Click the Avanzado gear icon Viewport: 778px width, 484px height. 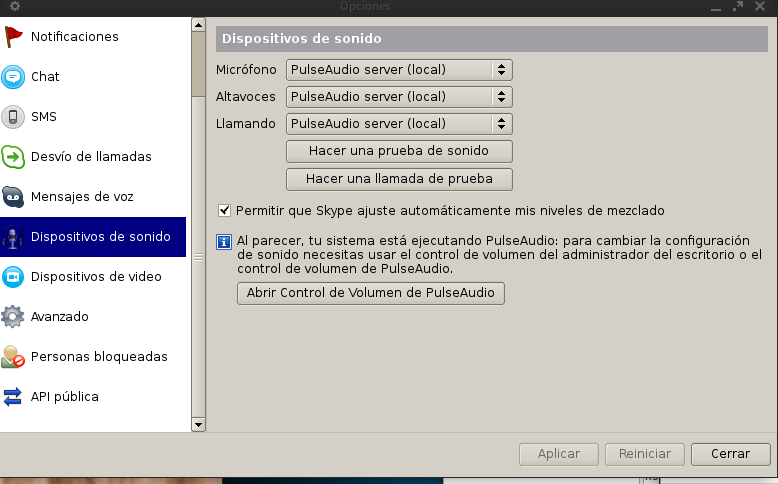tap(13, 317)
